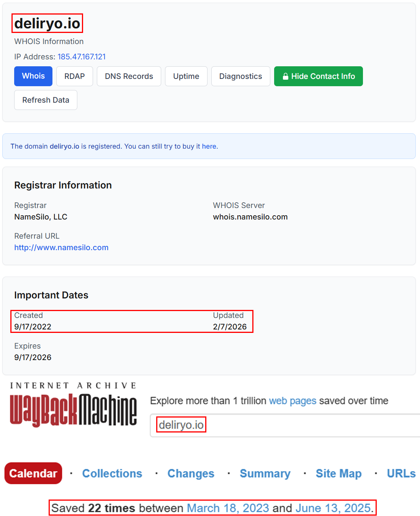420x516 pixels.
Task: Open the RDAP tab
Action: 74,76
